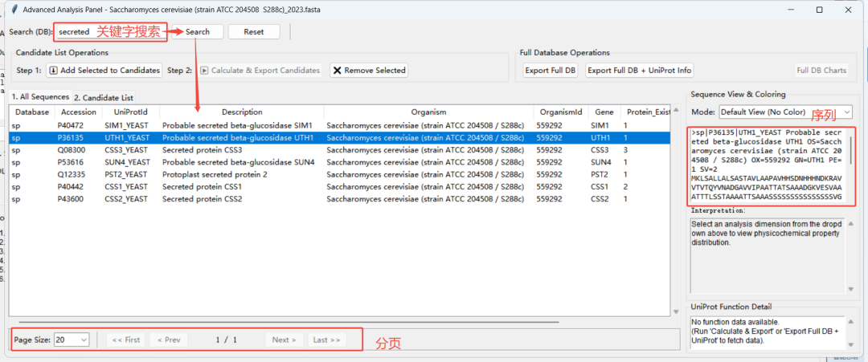Click the << First page button
This screenshot has width=868, height=362.
tap(125, 340)
